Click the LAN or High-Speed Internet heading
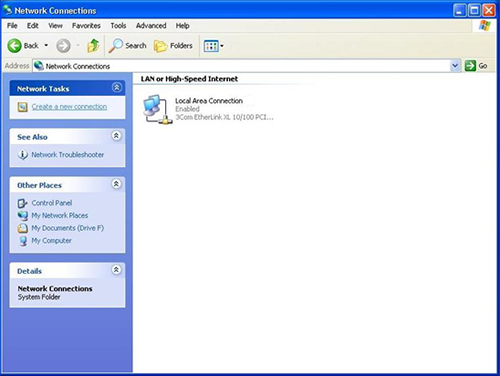This screenshot has width=500, height=376. [189, 79]
